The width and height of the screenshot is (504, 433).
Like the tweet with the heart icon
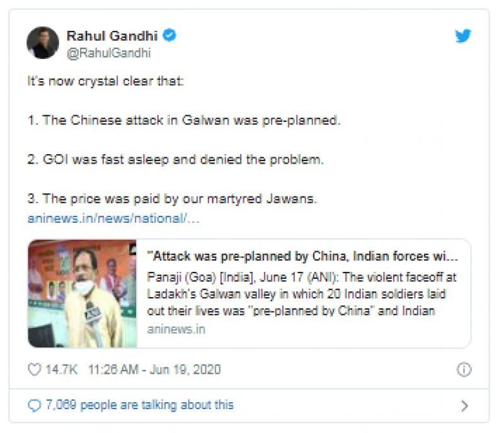tap(35, 369)
